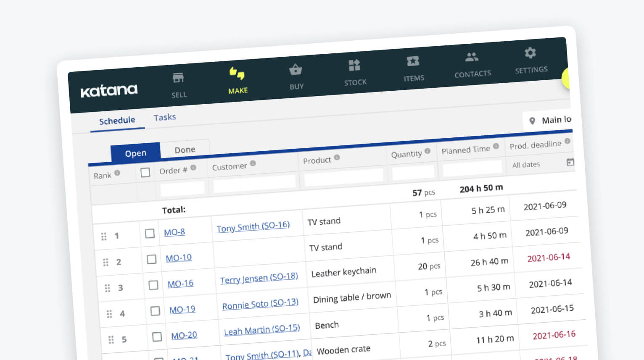Click the Make navigation icon

[x=237, y=74]
